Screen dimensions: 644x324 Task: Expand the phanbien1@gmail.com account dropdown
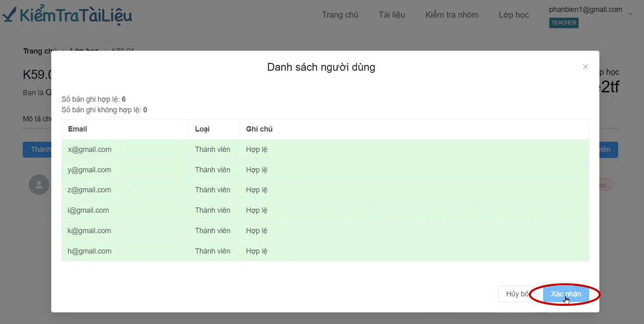pyautogui.click(x=630, y=14)
